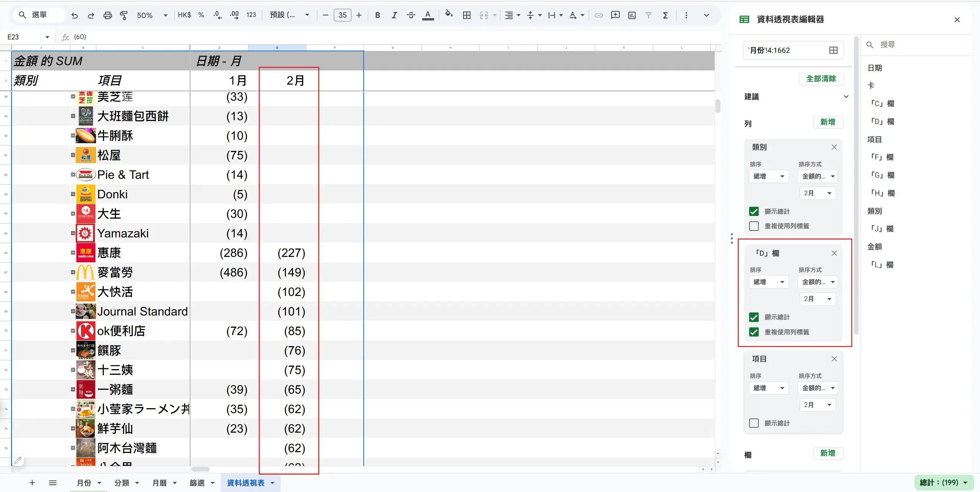The image size is (980, 492).
Task: Open the text color picker
Action: click(x=428, y=15)
